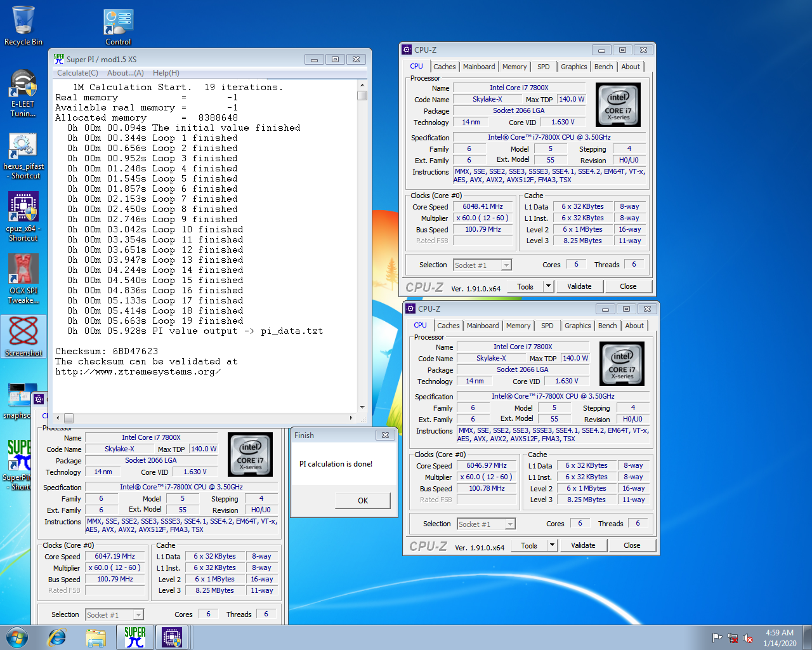Open About menu in Super PI

click(x=125, y=73)
